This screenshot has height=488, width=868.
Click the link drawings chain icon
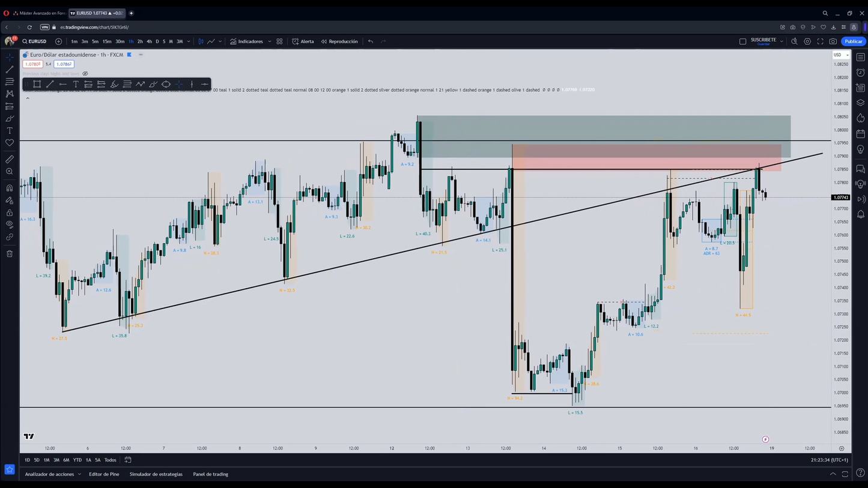tap(10, 237)
